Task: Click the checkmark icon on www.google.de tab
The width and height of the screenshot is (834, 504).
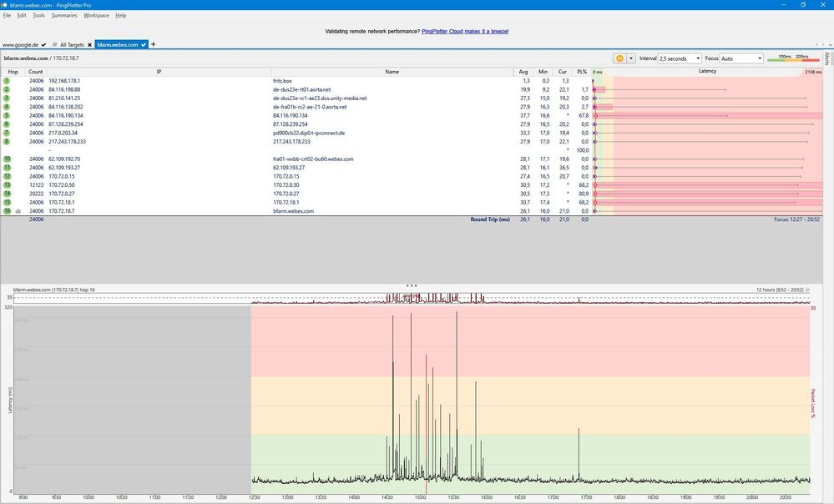Action: [43, 45]
